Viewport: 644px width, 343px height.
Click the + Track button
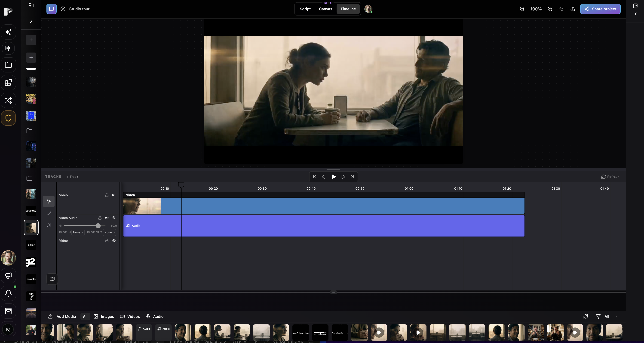72,177
